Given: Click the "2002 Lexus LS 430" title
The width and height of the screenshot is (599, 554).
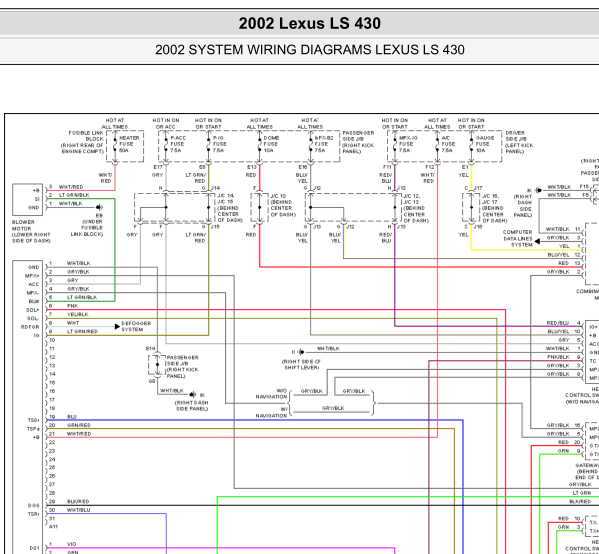Looking at the screenshot, I should 309,23.
